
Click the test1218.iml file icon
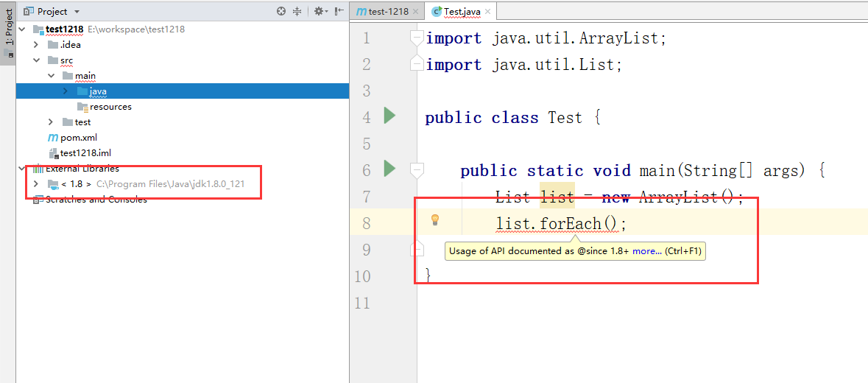(53, 153)
